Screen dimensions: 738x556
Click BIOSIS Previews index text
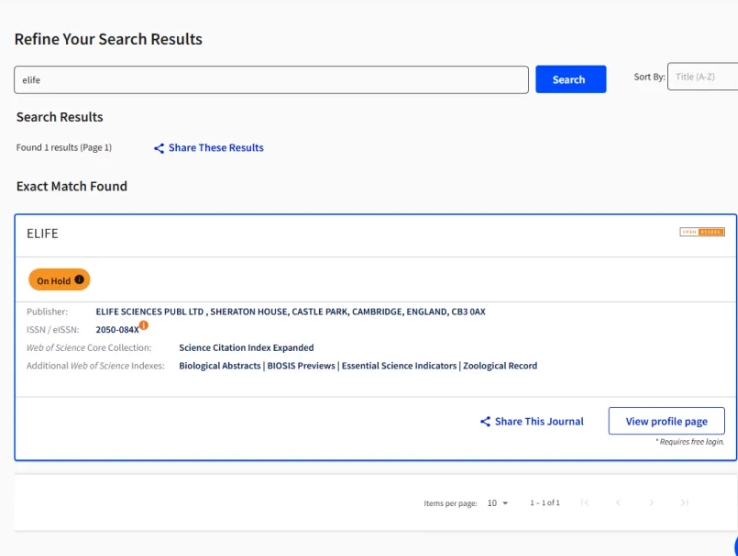click(x=301, y=366)
